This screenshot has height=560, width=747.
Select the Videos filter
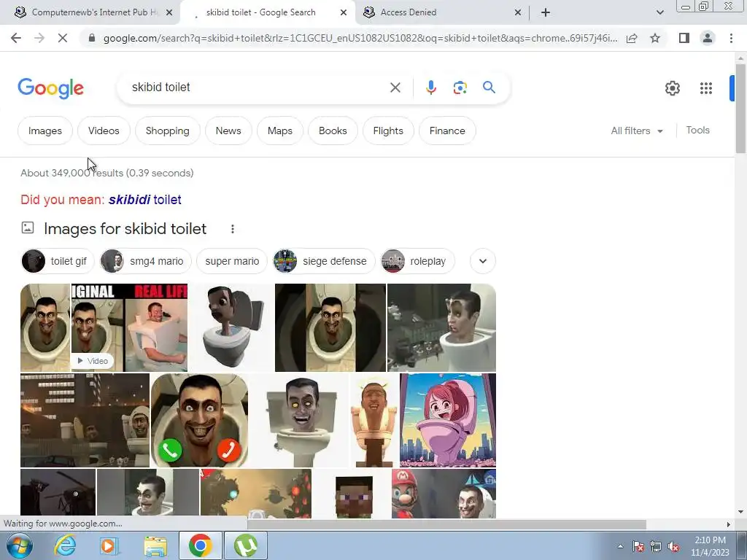pyautogui.click(x=104, y=131)
